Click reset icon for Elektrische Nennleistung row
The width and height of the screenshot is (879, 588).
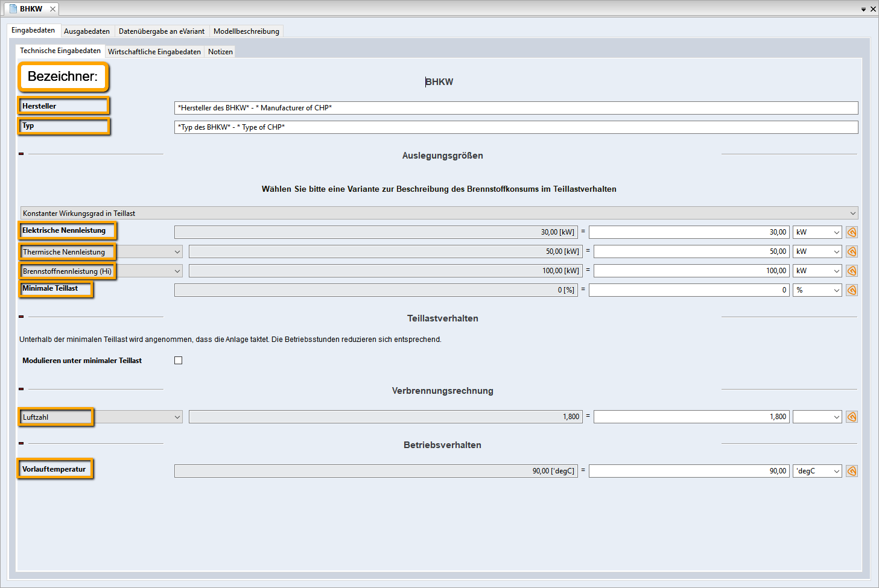[851, 232]
